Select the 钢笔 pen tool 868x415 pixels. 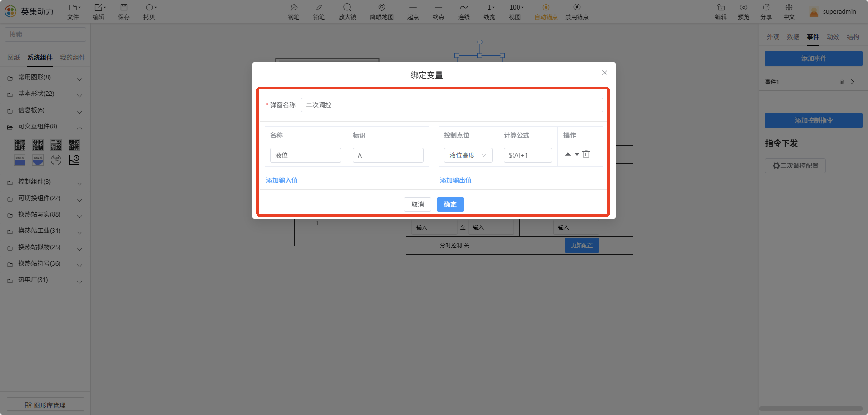click(294, 12)
